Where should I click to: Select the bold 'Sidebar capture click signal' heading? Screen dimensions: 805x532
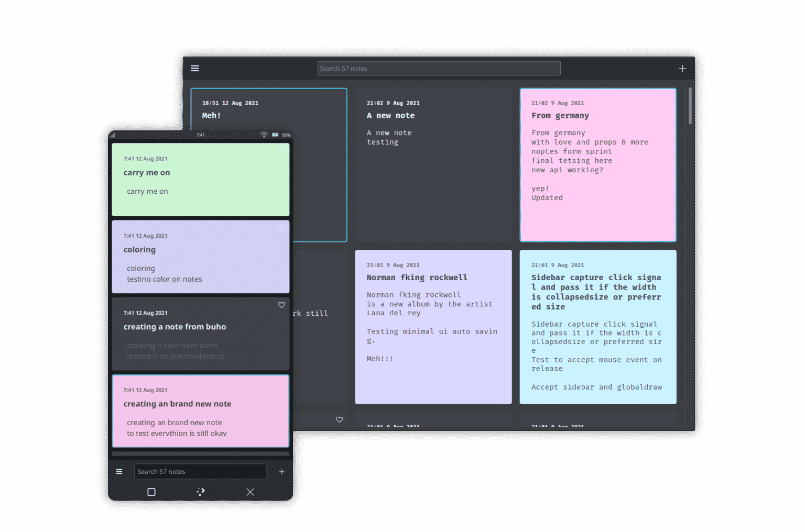tap(596, 292)
